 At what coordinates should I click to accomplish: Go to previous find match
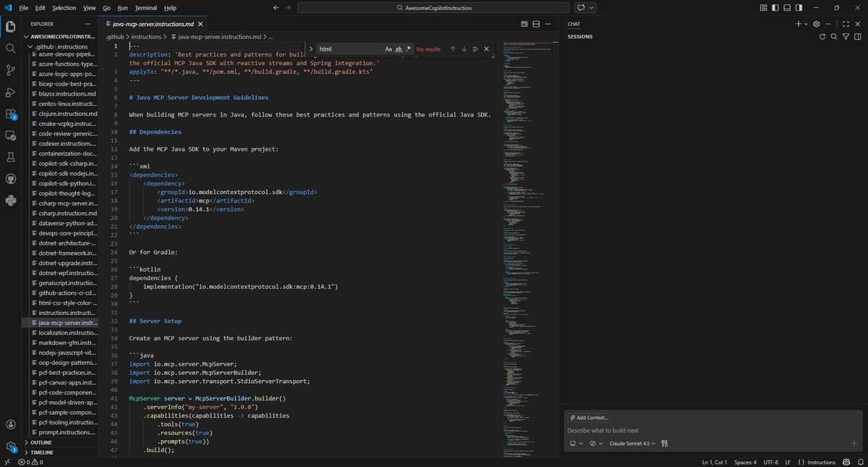point(453,49)
